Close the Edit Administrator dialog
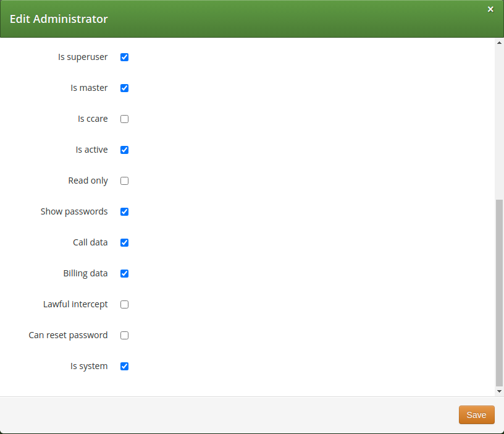The height and width of the screenshot is (434, 504). (490, 9)
